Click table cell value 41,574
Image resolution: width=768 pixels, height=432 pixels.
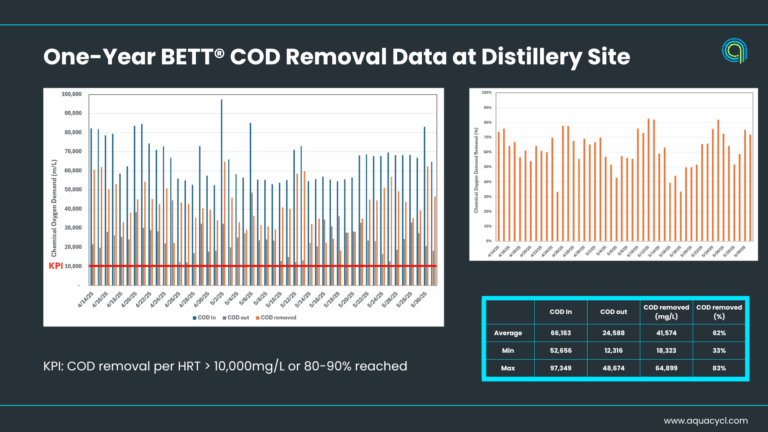pos(666,333)
